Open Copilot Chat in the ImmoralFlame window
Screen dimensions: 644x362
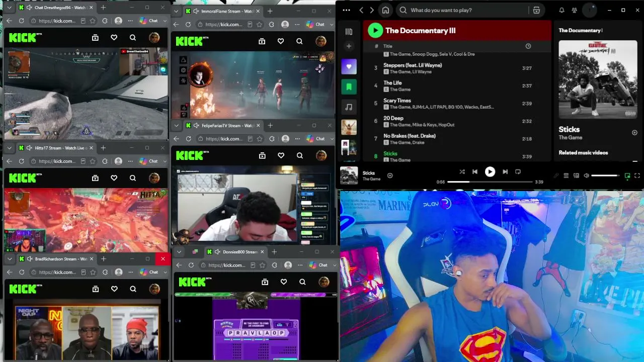[x=316, y=24]
